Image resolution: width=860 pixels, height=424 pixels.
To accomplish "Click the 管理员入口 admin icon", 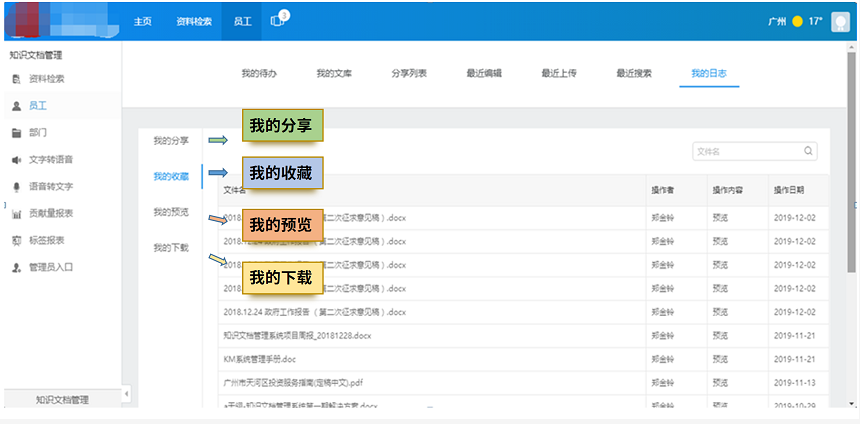I will pos(17,267).
